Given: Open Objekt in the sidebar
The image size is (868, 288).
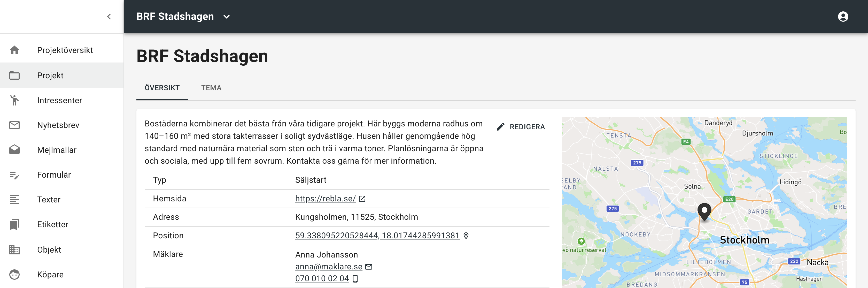Looking at the screenshot, I should click(62, 250).
